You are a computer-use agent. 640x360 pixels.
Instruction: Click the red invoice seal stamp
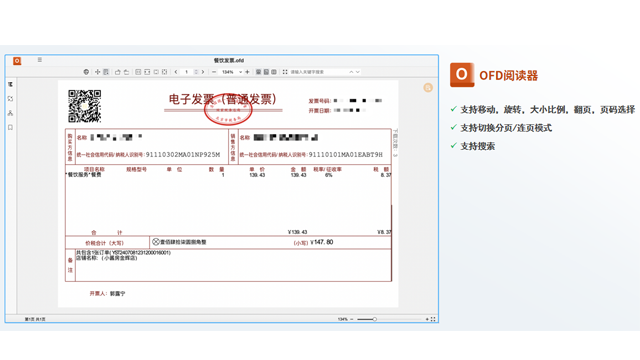pos(228,109)
